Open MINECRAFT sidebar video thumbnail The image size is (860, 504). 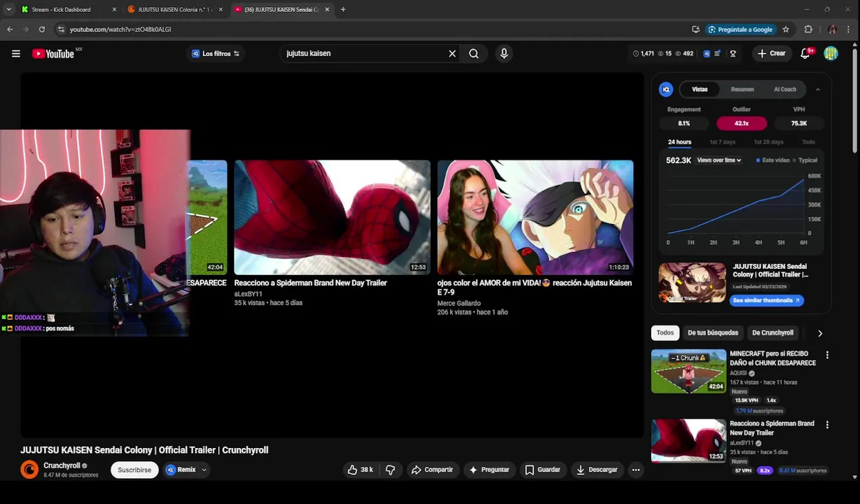[688, 371]
